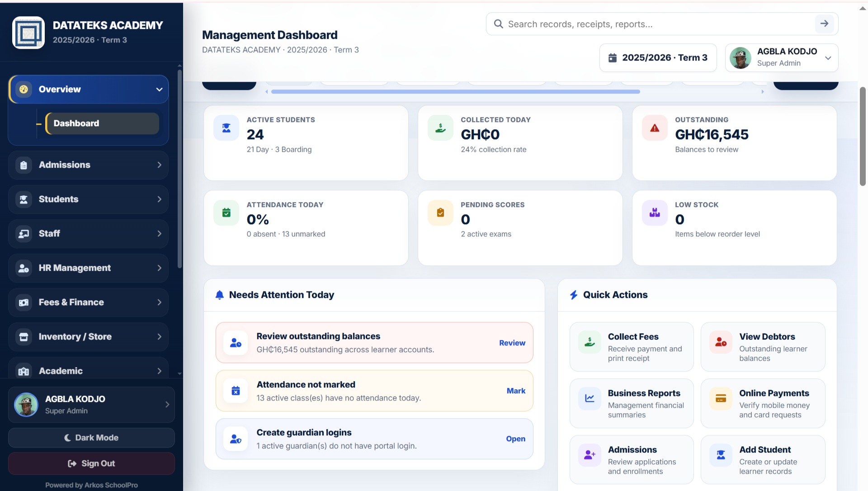Click the Attendance not marked calendar icon
The height and width of the screenshot is (491, 868).
236,391
